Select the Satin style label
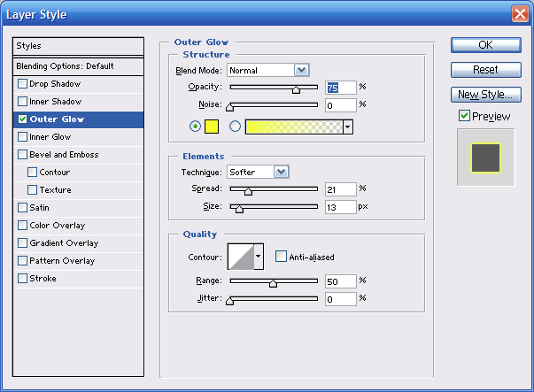Image resolution: width=534 pixels, height=392 pixels. pyautogui.click(x=39, y=208)
